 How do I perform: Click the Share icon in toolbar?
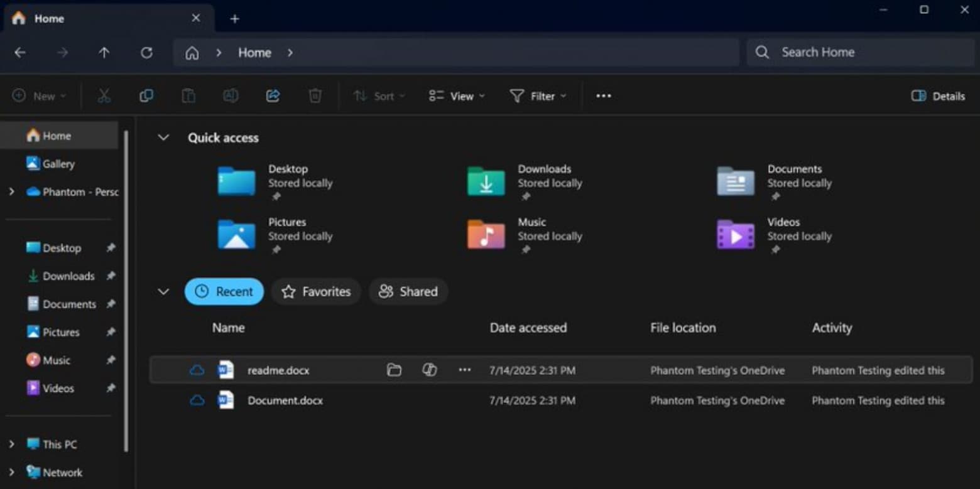click(273, 96)
